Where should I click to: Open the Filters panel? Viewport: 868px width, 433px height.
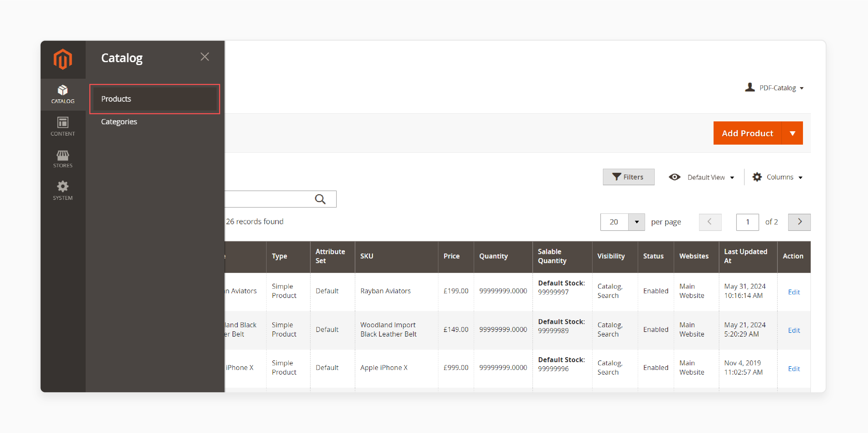629,177
